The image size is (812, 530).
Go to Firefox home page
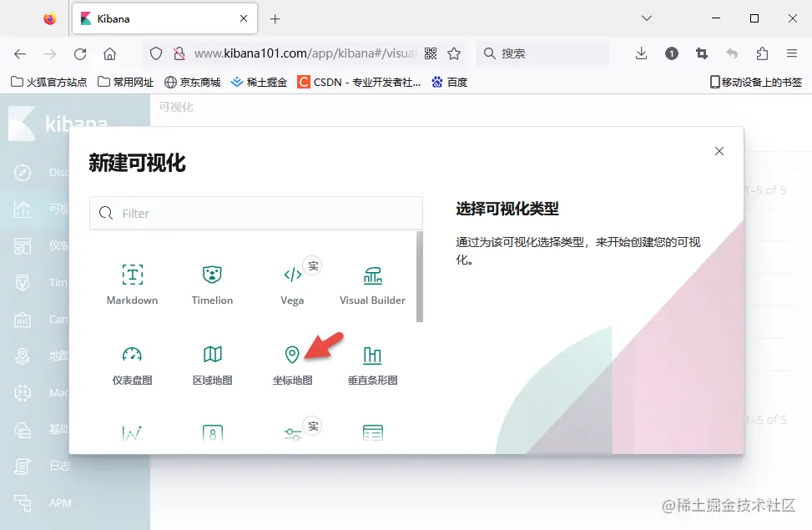click(x=110, y=53)
